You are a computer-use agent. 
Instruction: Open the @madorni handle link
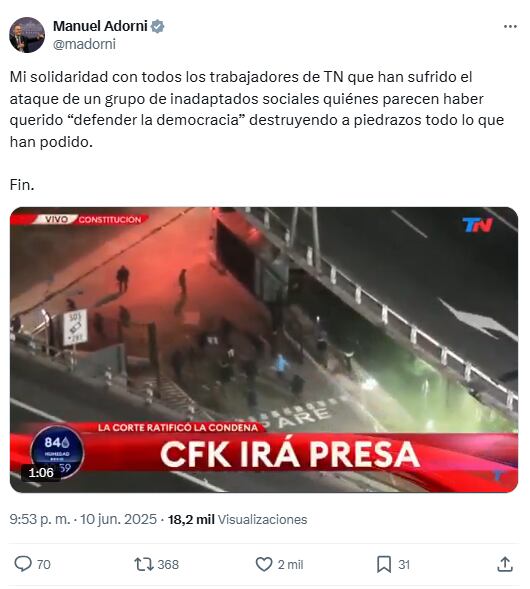[x=84, y=44]
